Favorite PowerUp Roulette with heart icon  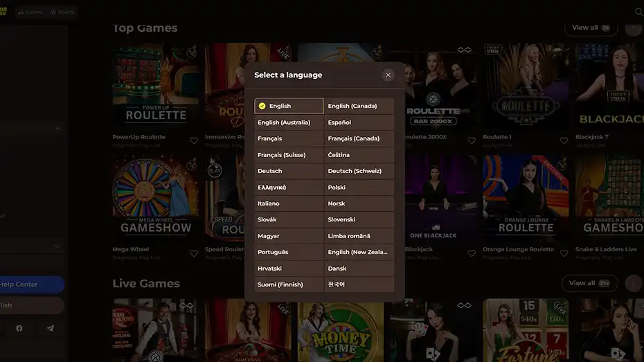coord(193,141)
